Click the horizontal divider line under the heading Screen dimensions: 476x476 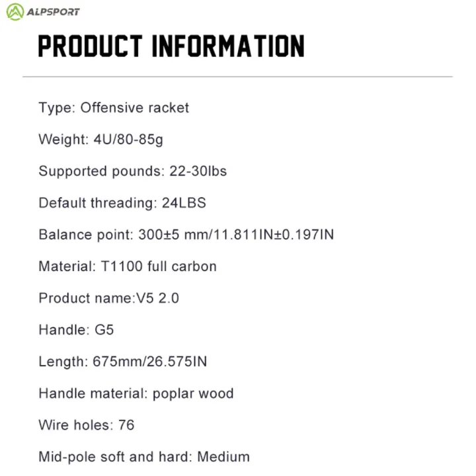pos(237,77)
